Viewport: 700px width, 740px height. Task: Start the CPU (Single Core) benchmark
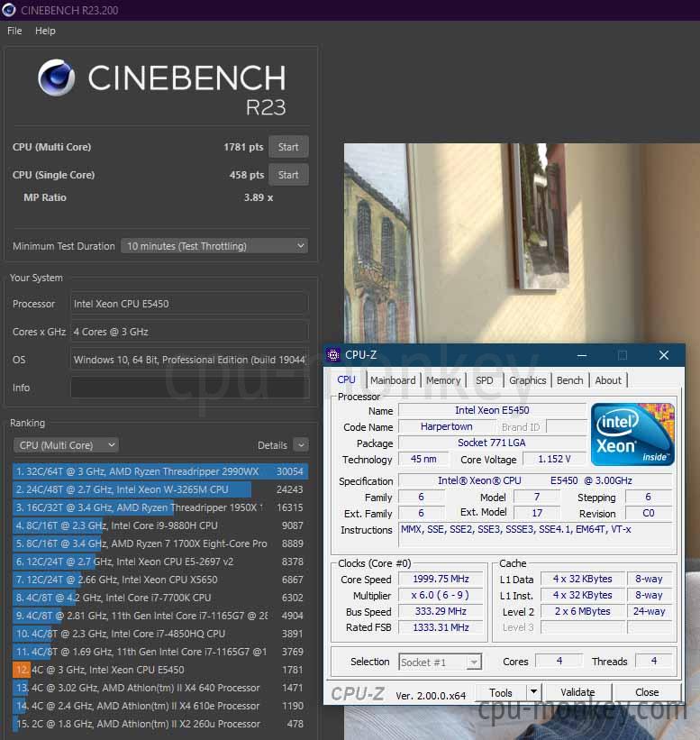pos(288,175)
